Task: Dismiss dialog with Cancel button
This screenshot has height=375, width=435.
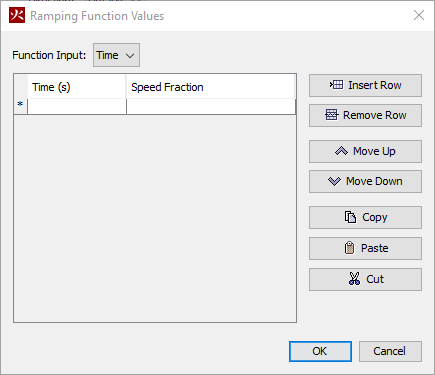Action: coord(390,351)
